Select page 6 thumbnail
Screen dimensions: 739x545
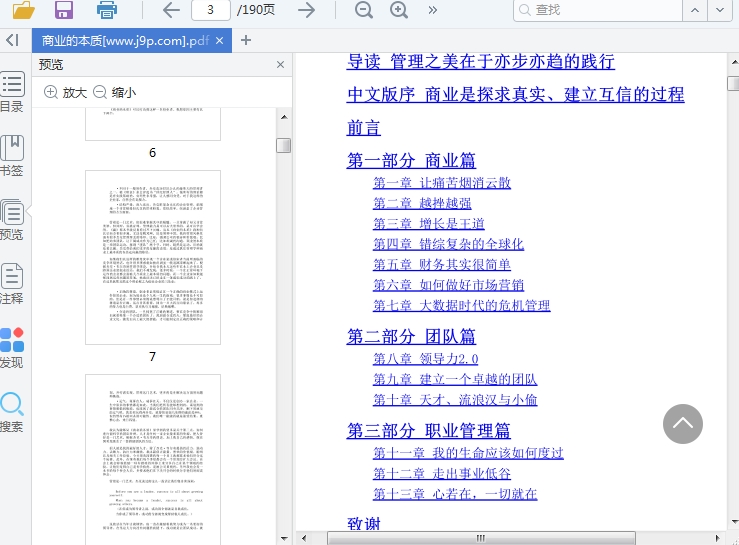pyautogui.click(x=153, y=124)
